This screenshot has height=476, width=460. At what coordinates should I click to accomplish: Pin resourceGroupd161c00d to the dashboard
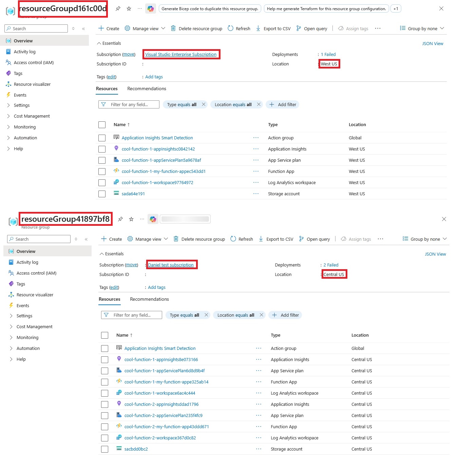coord(118,9)
